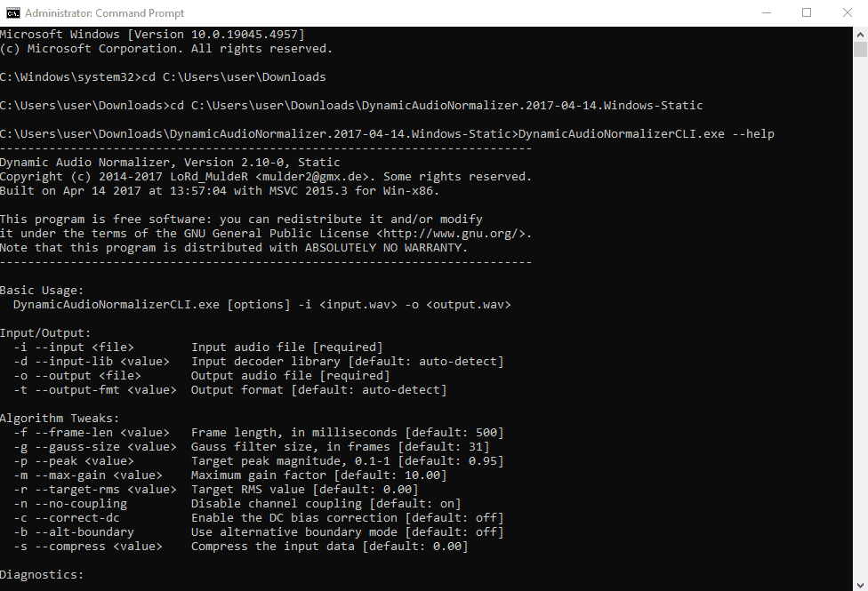This screenshot has width=868, height=591.
Task: Click the '--help' argument in the command line
Action: coord(753,134)
